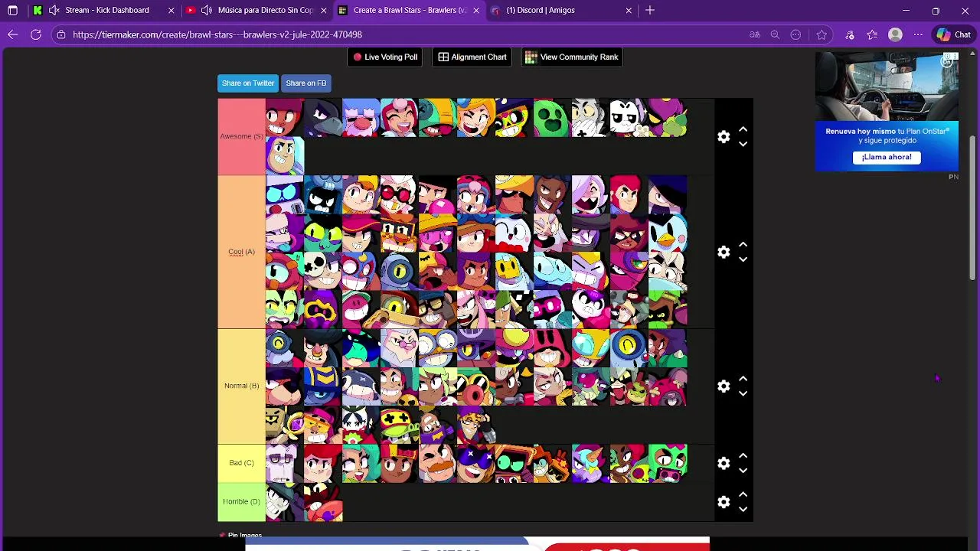Open browser Settings and more menu
This screenshot has width=980, height=551.
918,34
